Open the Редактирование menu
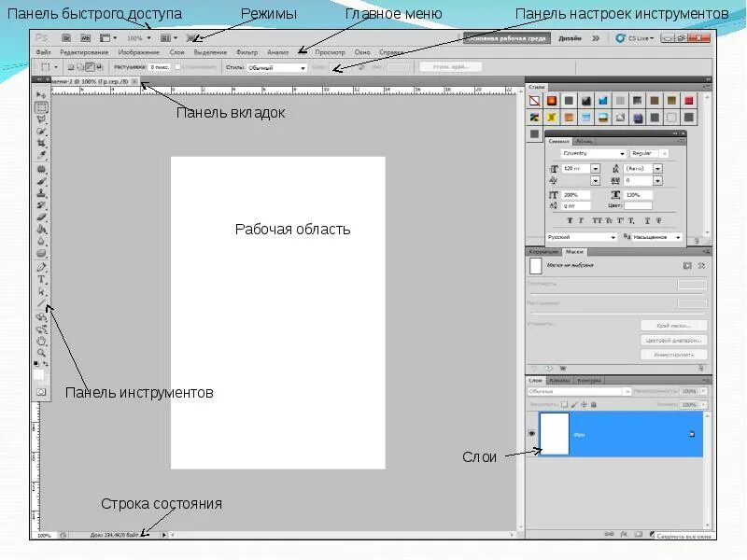This screenshot has height=560, width=747. pos(84,52)
